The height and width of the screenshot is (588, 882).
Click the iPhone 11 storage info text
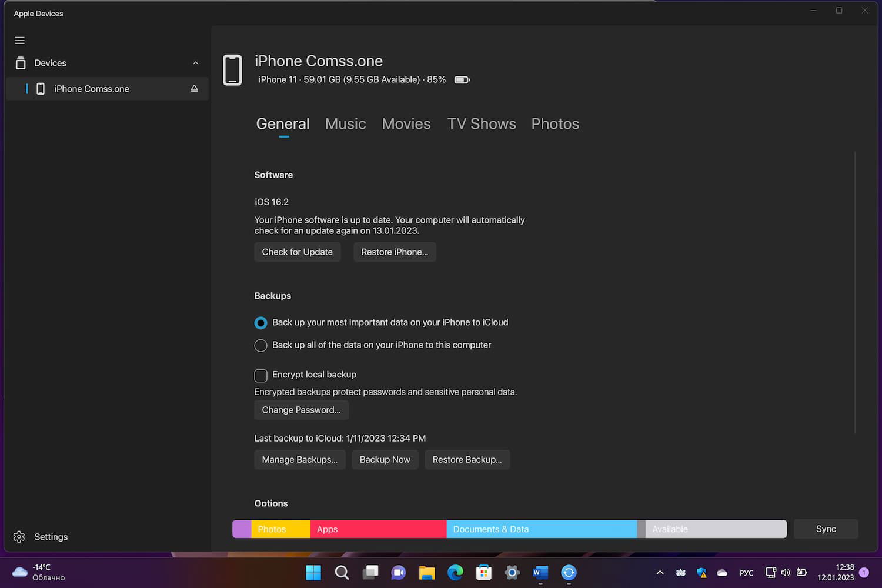pyautogui.click(x=352, y=79)
